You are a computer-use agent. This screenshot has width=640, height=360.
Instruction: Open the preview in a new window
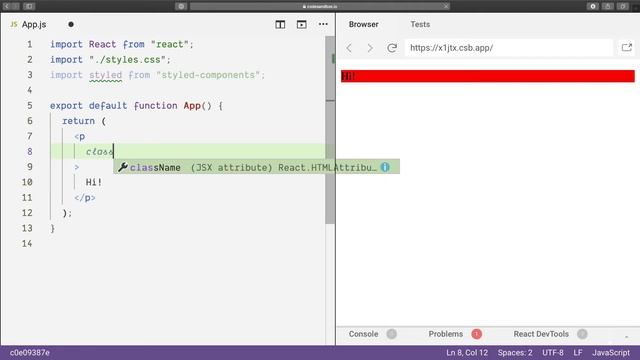click(627, 48)
